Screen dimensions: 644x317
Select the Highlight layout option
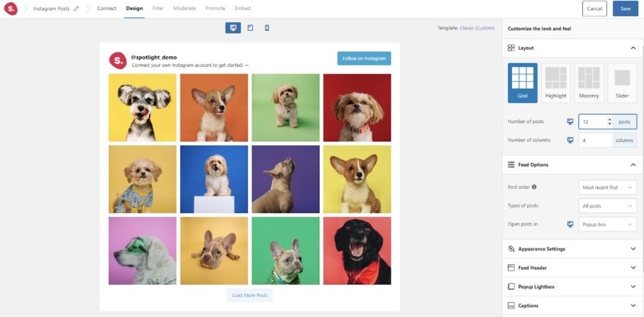point(556,83)
